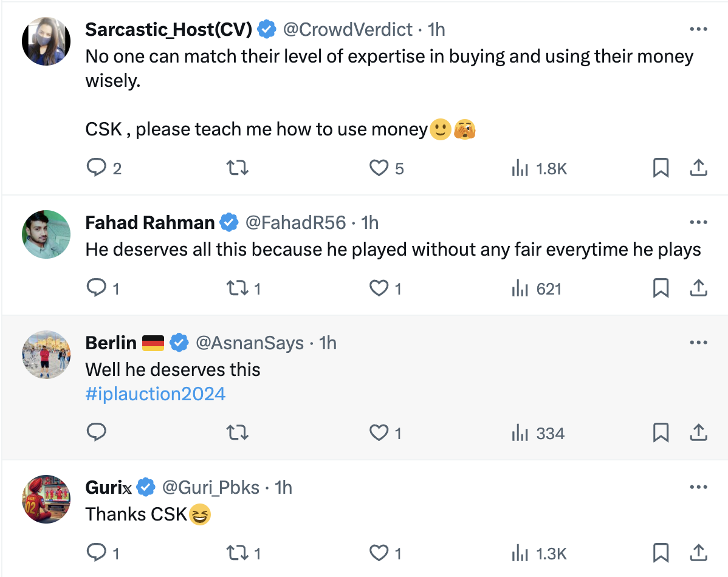The width and height of the screenshot is (728, 577).
Task: Click the Sarcastic_Host(CV) display name
Action: (168, 29)
